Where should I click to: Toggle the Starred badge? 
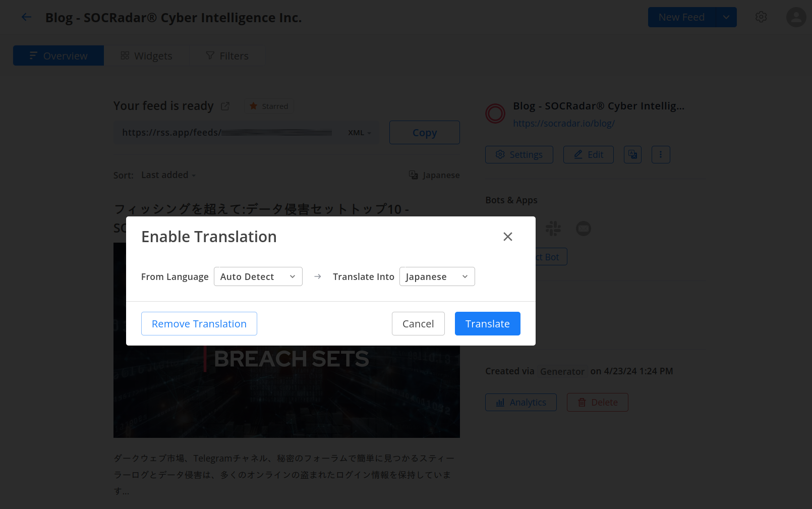click(269, 106)
